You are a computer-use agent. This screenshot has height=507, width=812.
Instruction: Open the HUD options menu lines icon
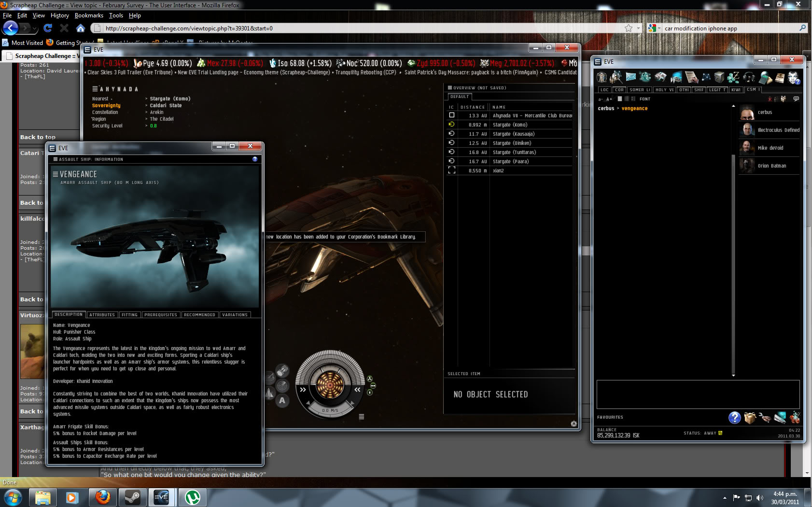[361, 417]
